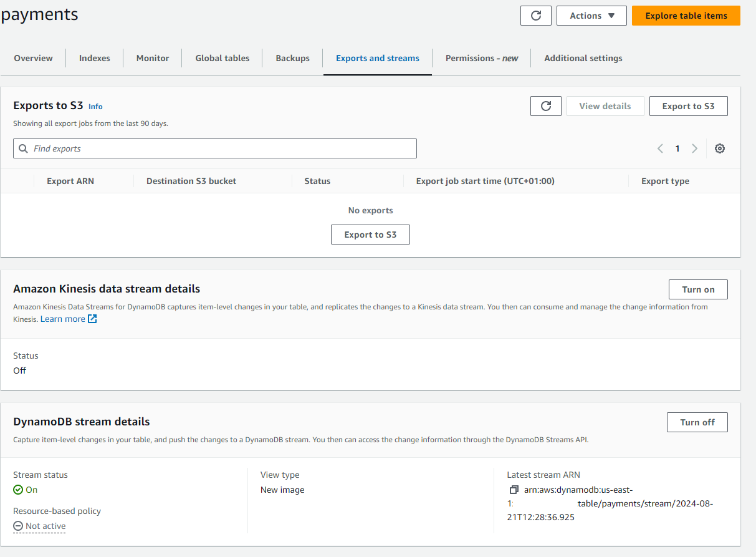Click the Export job start time column header
Screen dimensions: 756x557
486,181
